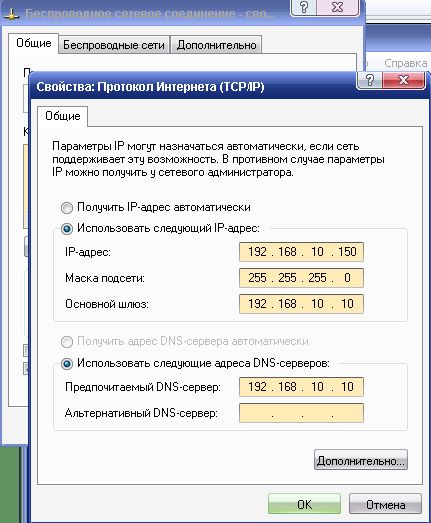Switch to Дополнительно tab in background window
Screen dimensions: 431x523
point(217,45)
